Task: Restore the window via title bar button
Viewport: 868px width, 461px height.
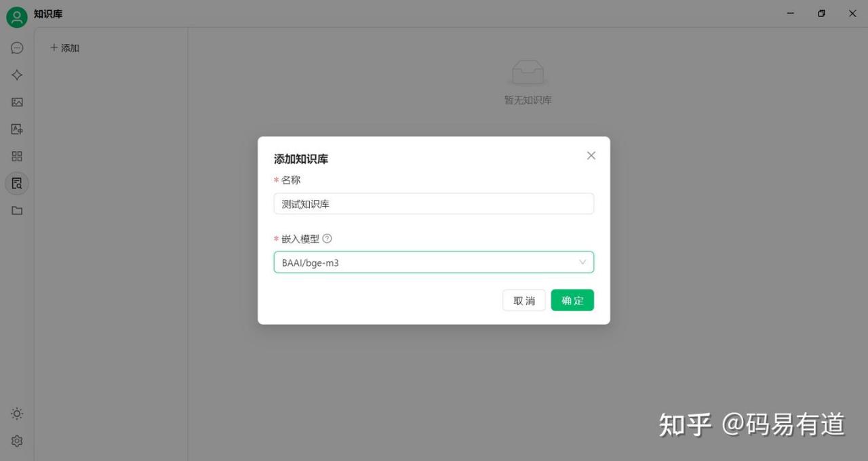Action: (822, 14)
